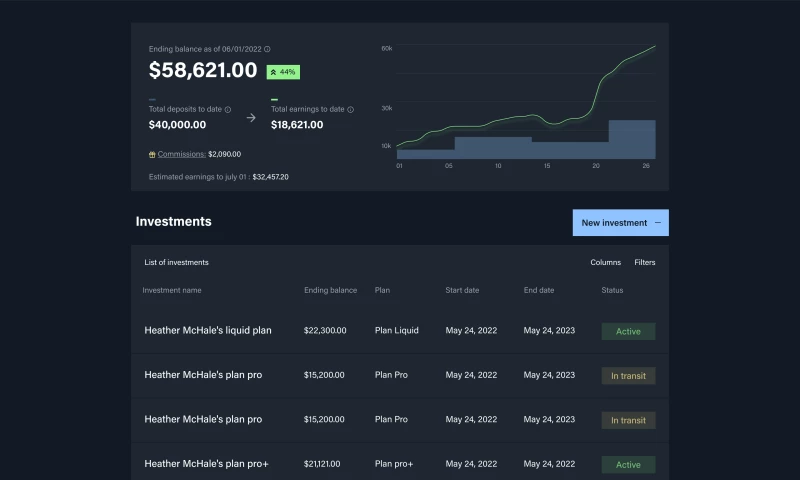Click the info icon beside Ending balance date
This screenshot has width=800, height=480.
267,49
